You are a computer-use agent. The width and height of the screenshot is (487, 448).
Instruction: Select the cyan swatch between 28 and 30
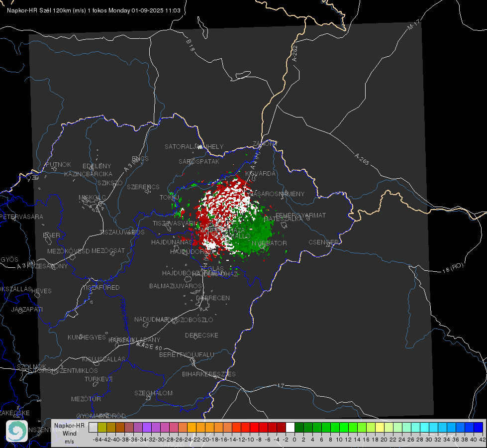pos(425,427)
